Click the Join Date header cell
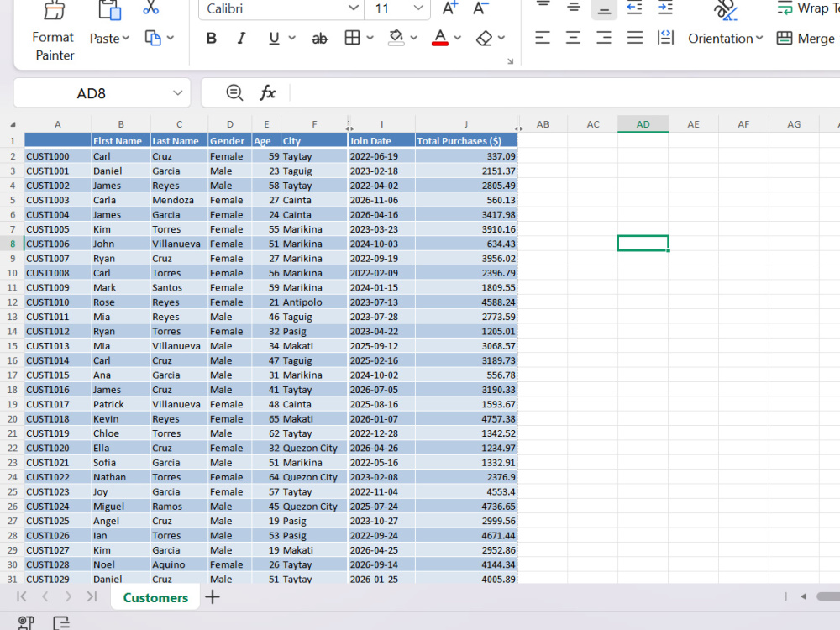840x630 pixels. (381, 141)
